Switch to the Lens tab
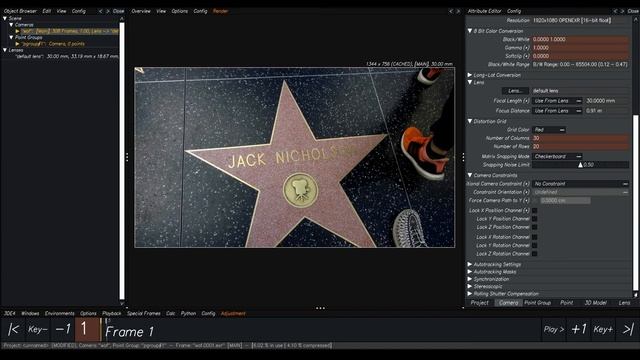The height and width of the screenshot is (360, 640). coord(624,303)
